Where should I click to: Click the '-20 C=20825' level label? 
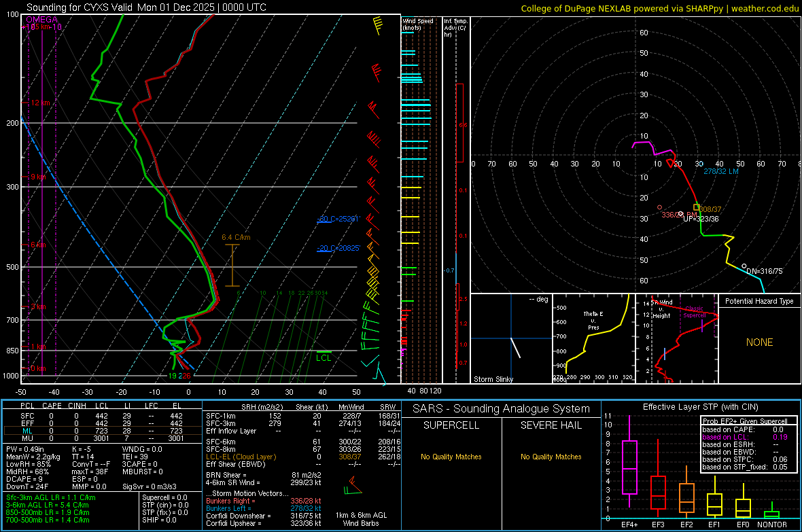click(338, 248)
